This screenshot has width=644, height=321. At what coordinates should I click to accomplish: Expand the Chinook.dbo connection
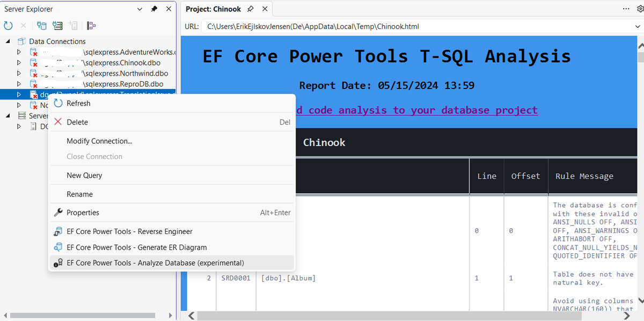[x=19, y=63]
